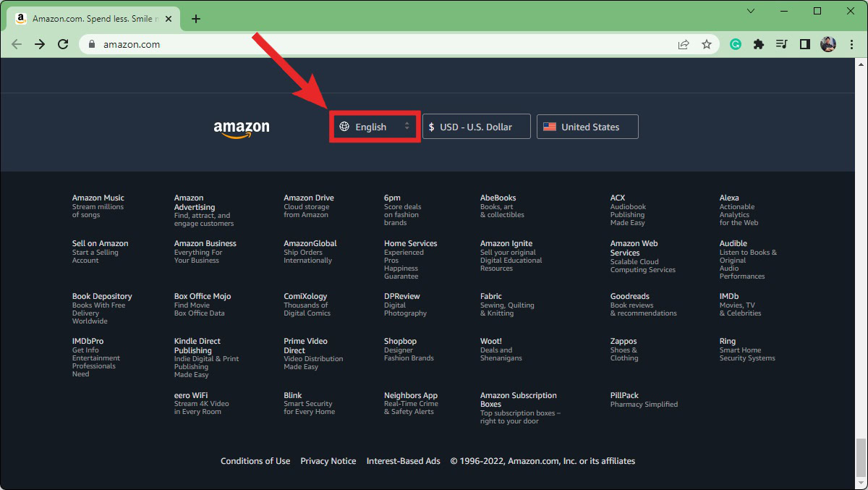Screen dimensions: 868x490
Task: Open the Sell on Amazon link
Action: (x=101, y=243)
